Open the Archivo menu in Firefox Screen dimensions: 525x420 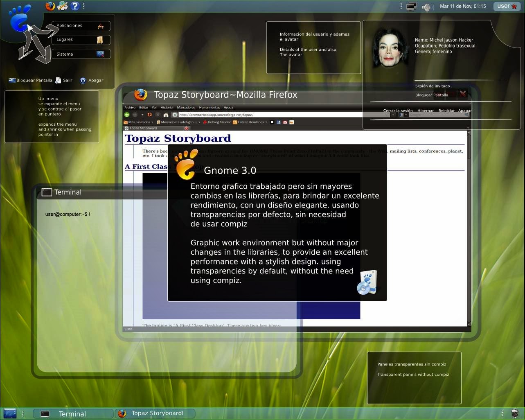pyautogui.click(x=130, y=108)
